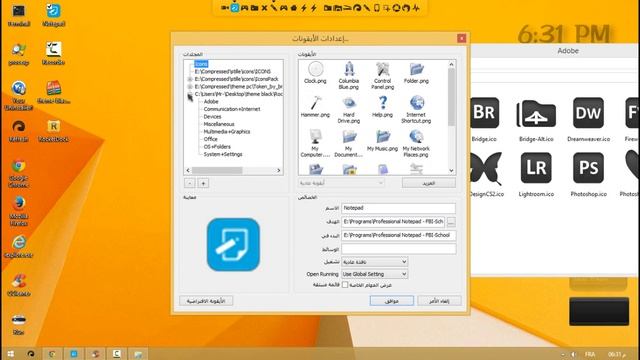Select Communication+Internet folder in tree
This screenshot has height=360, width=640.
[232, 109]
